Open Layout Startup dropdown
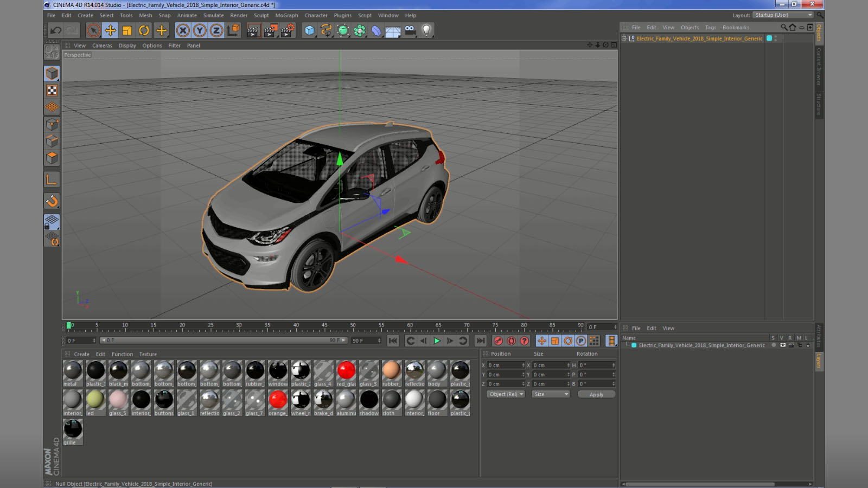 [x=783, y=15]
